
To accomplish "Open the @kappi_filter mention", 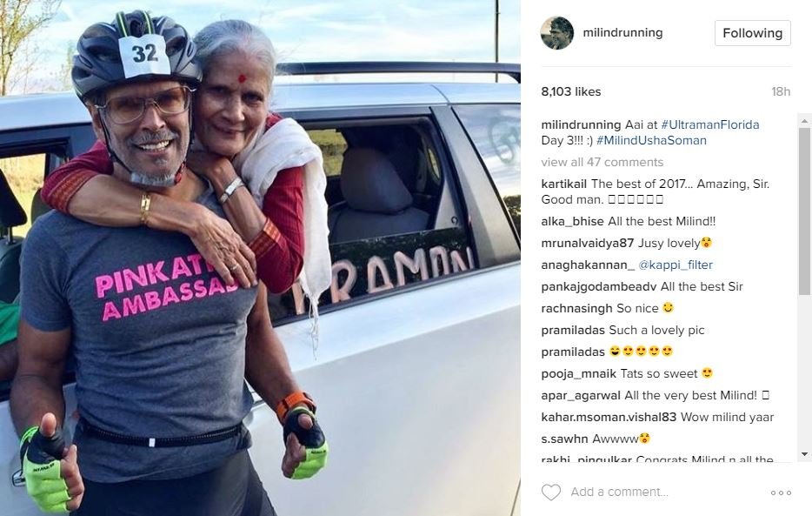I will (676, 265).
